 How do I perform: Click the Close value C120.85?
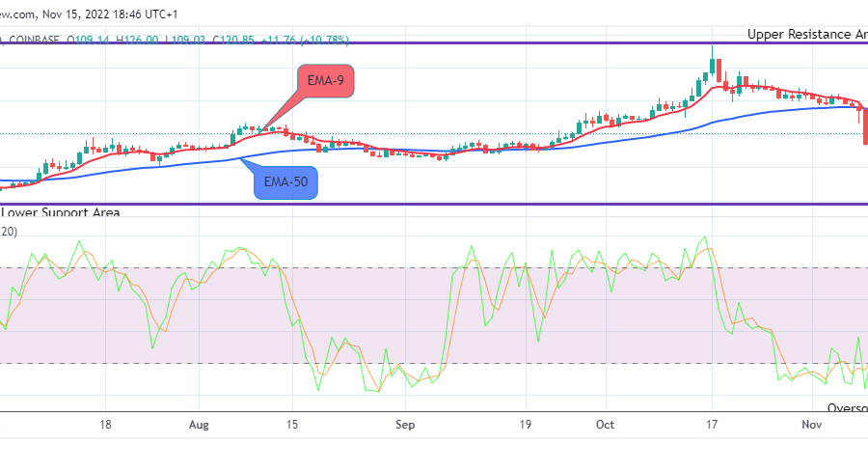(233, 40)
